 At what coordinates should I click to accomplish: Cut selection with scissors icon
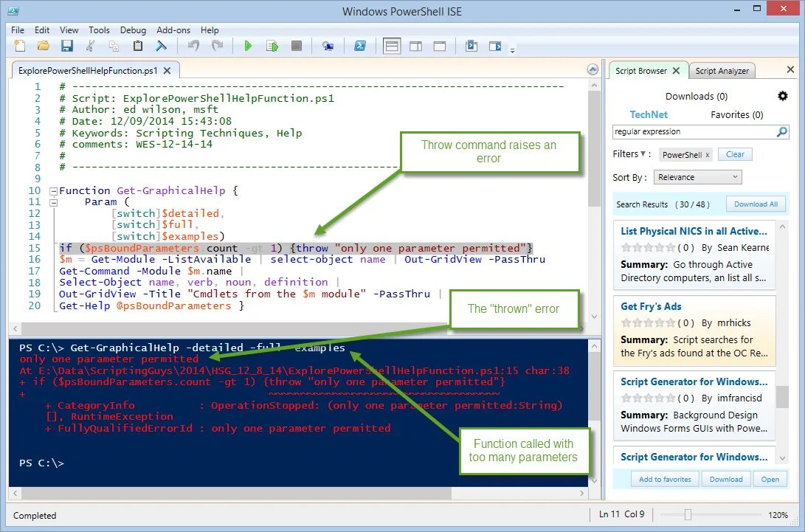click(x=90, y=46)
